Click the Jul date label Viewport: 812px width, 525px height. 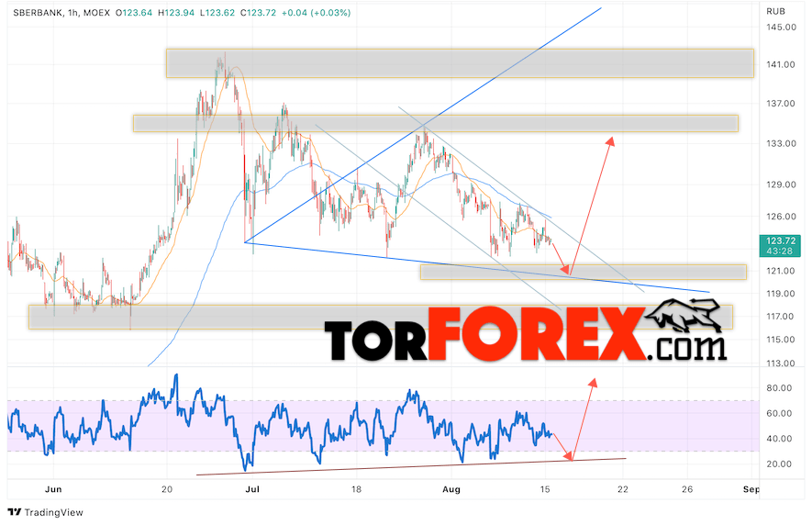pyautogui.click(x=252, y=489)
